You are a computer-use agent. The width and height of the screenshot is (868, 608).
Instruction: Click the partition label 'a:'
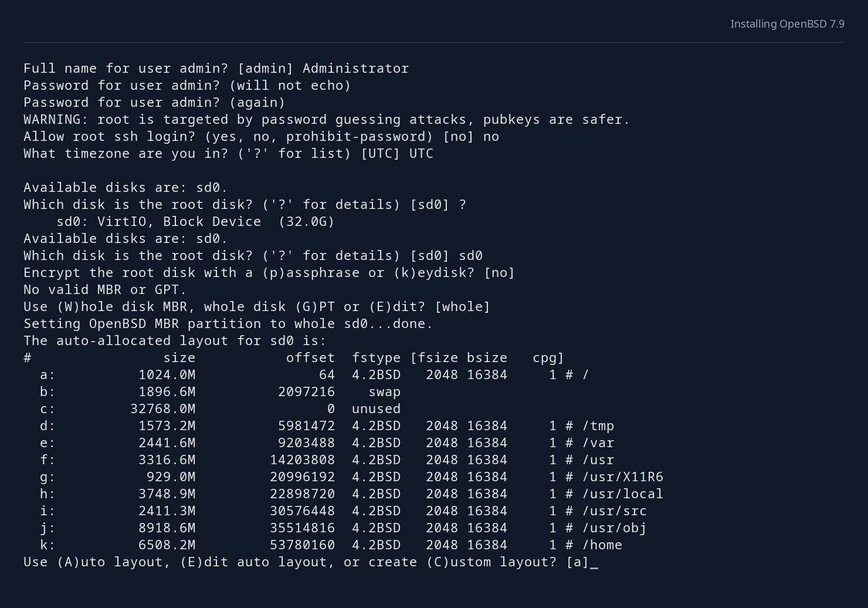(48, 374)
